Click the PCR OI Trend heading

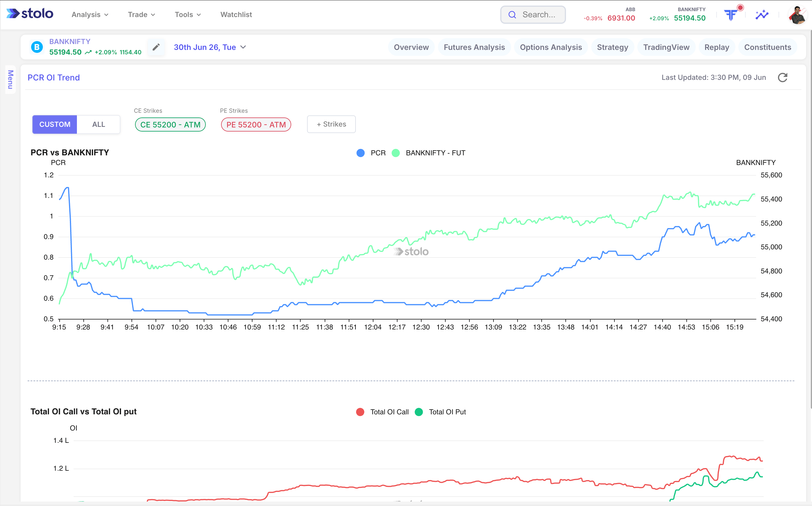point(54,78)
